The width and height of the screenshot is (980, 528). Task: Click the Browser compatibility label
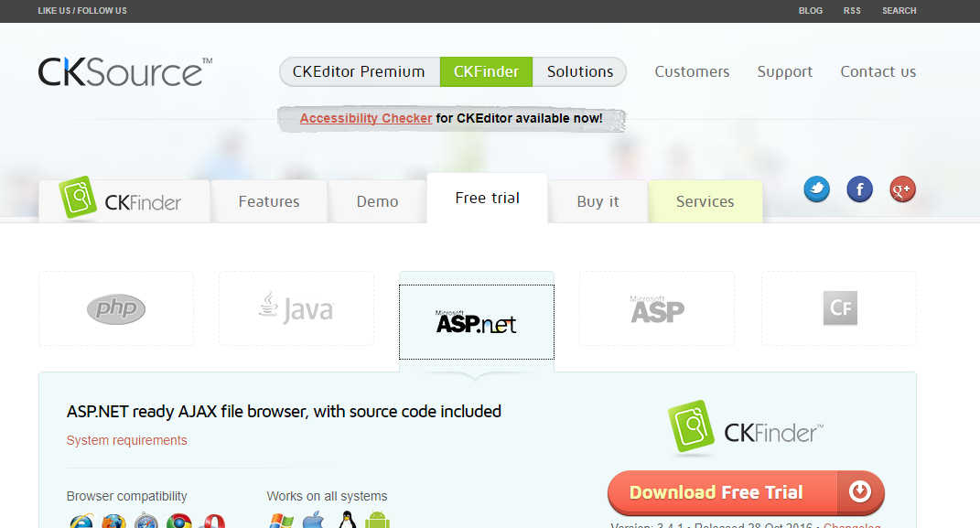click(127, 496)
